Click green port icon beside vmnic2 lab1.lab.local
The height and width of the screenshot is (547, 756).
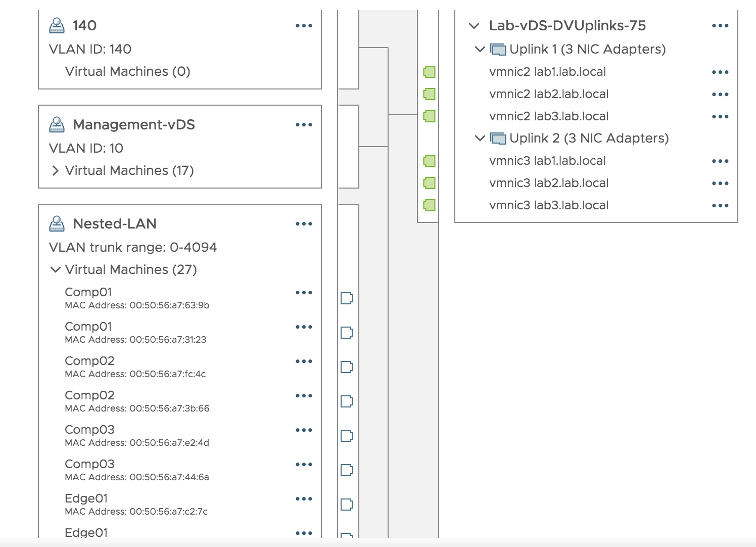(x=429, y=72)
